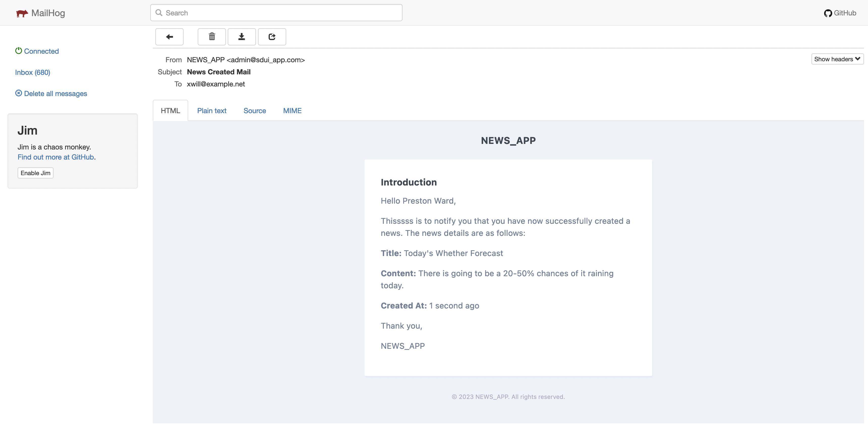The width and height of the screenshot is (868, 436).
Task: Click the X icon beside Delete all messages
Action: (18, 93)
